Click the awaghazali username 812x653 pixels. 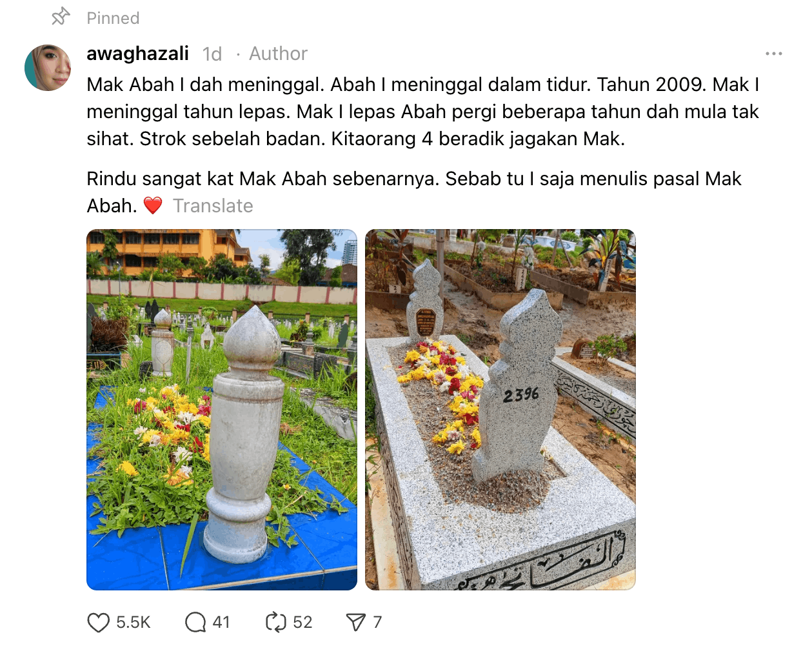[138, 54]
